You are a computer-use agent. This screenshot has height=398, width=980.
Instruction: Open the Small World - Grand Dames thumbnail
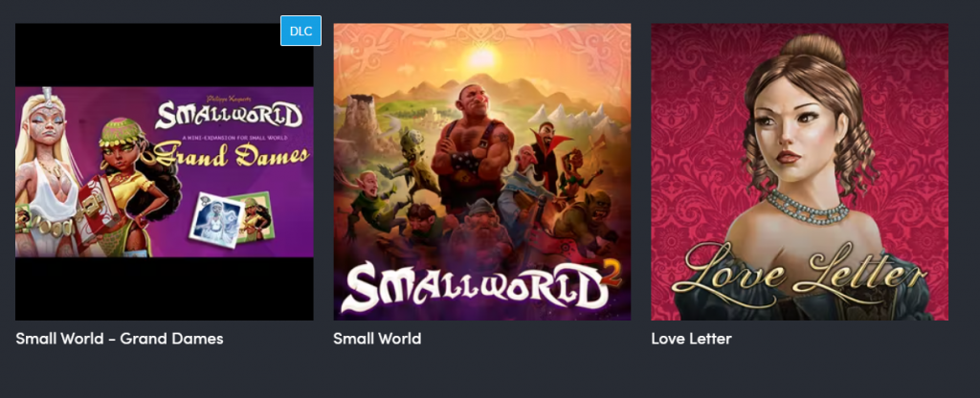[x=165, y=172]
